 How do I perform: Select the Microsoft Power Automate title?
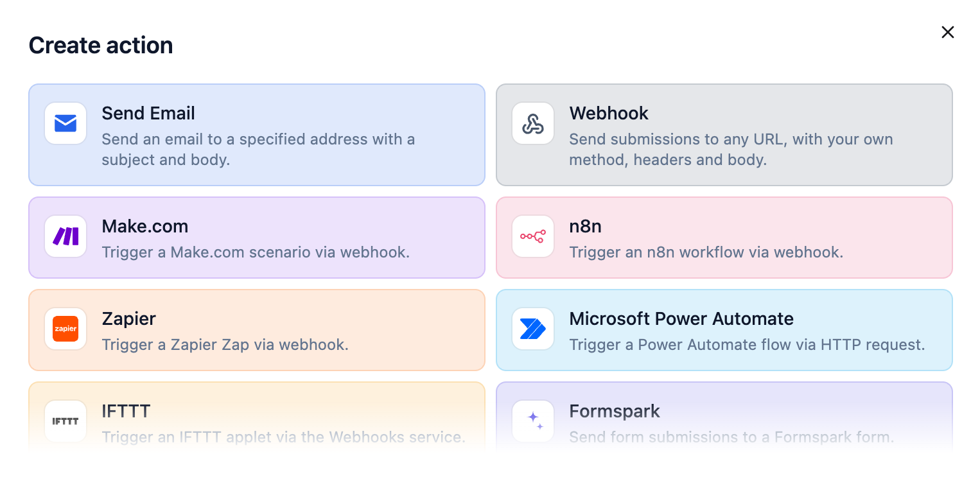(x=681, y=319)
